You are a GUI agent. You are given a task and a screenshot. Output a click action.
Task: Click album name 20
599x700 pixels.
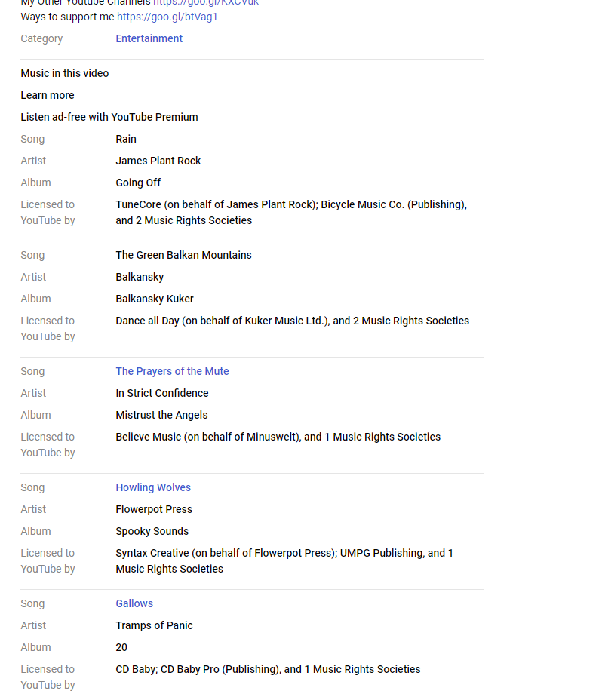pyautogui.click(x=121, y=647)
